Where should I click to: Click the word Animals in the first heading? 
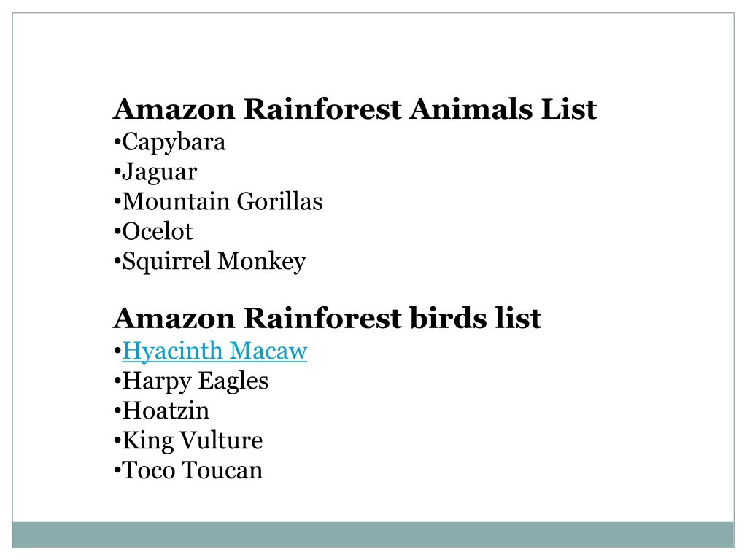[x=471, y=109]
